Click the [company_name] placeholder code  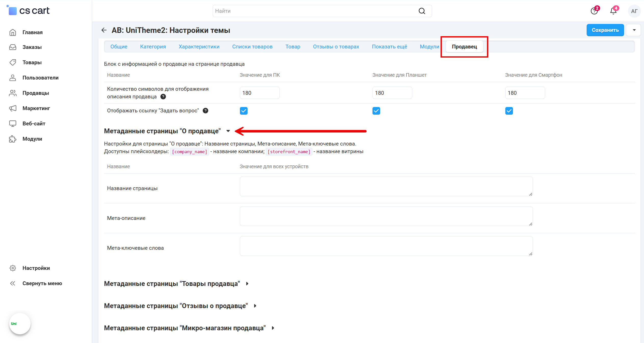189,152
